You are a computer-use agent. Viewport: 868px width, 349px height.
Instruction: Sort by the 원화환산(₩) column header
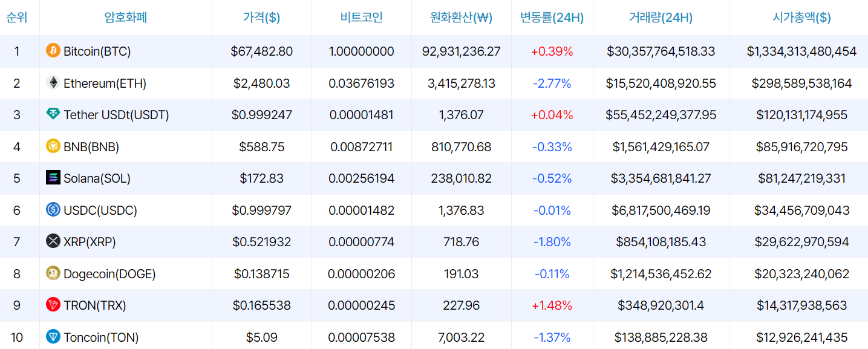461,18
